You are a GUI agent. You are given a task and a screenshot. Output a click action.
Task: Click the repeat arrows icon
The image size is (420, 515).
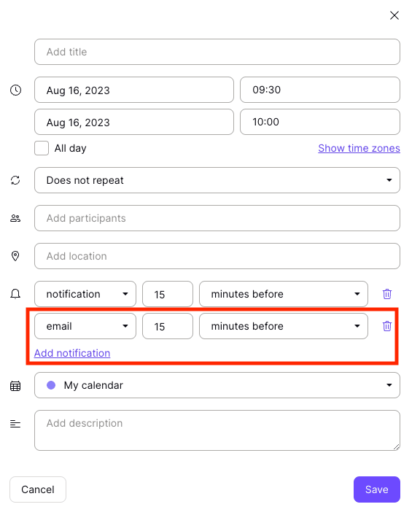[x=15, y=180]
